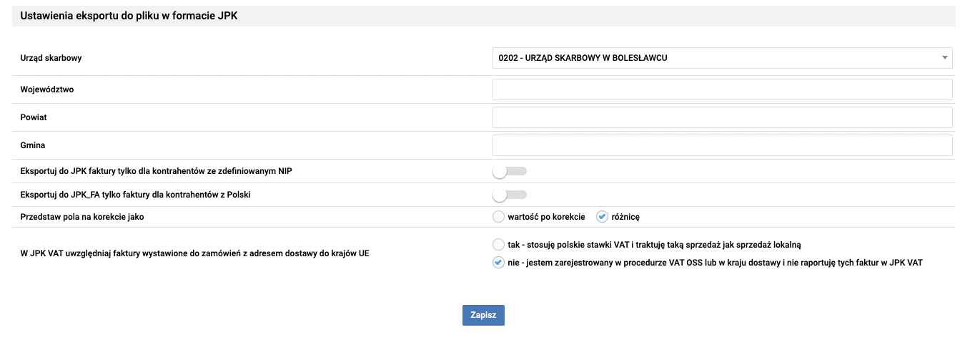Enable export only for contractors with defined NIP
Viewport: 980px width, 345px height.
(x=509, y=171)
